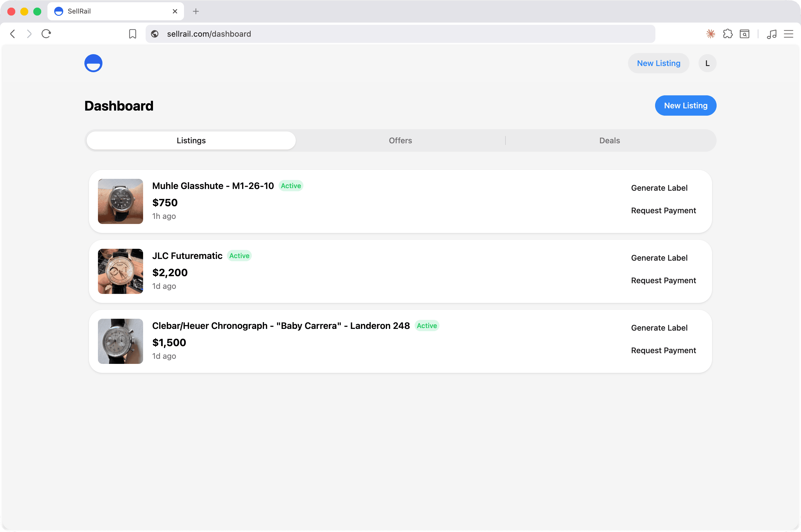This screenshot has width=801, height=532.
Task: Generate label for Muhle Glasshute listing
Action: click(x=659, y=188)
